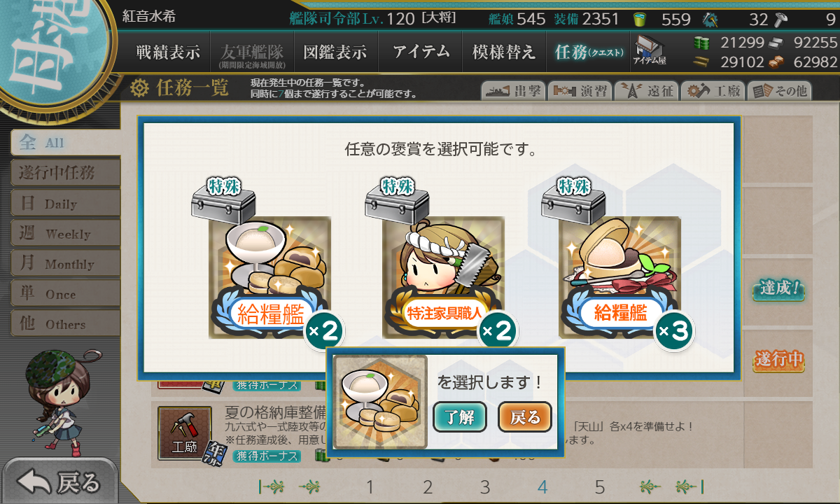Click the 工廠 quest category icon
This screenshot has height=504, width=840.
pos(184,431)
